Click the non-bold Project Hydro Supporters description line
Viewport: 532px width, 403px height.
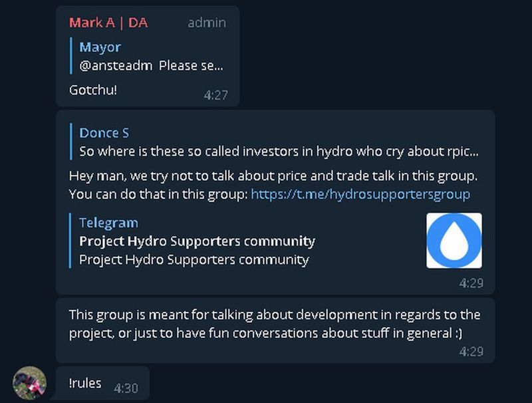194,259
